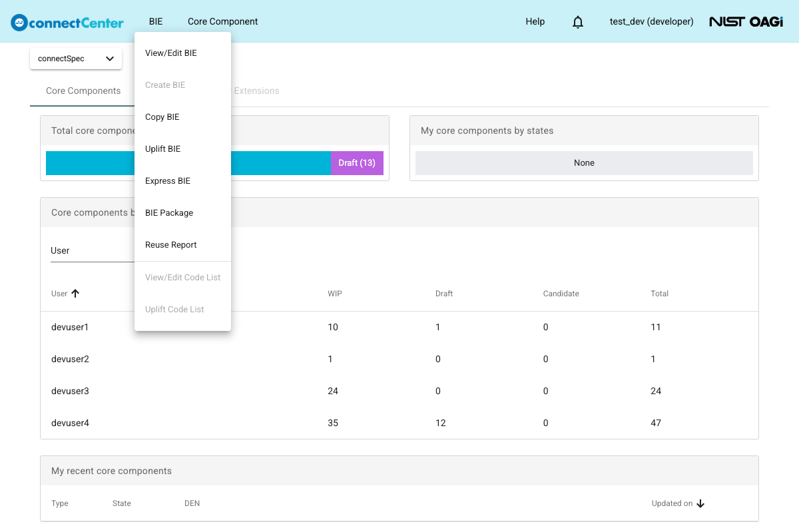Image resolution: width=799 pixels, height=532 pixels.
Task: Select Uplift Code List item
Action: pyautogui.click(x=182, y=310)
